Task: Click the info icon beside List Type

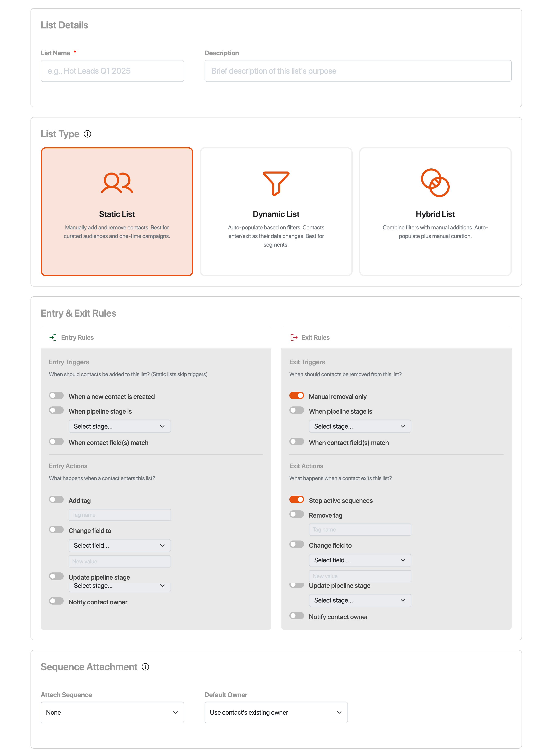Action: [87, 134]
